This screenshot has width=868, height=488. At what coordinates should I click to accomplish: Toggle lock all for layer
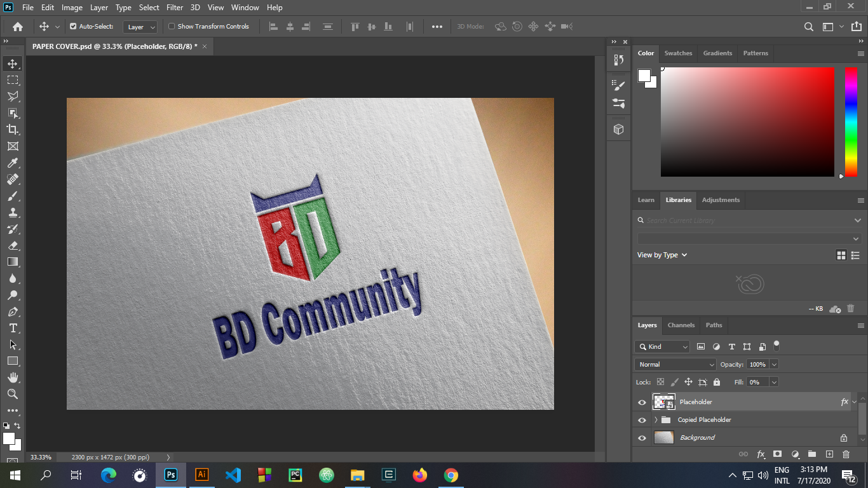coord(717,382)
